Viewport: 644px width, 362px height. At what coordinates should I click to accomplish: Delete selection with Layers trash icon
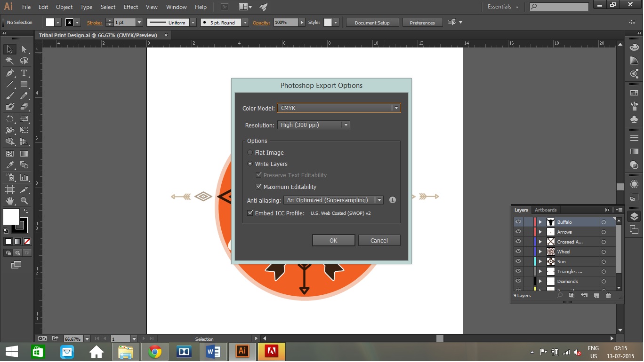coord(608,296)
